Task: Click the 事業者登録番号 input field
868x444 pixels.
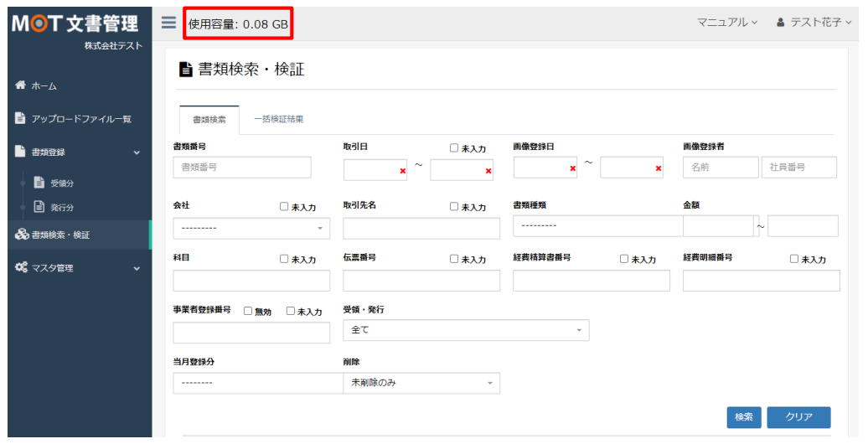Action: [251, 333]
